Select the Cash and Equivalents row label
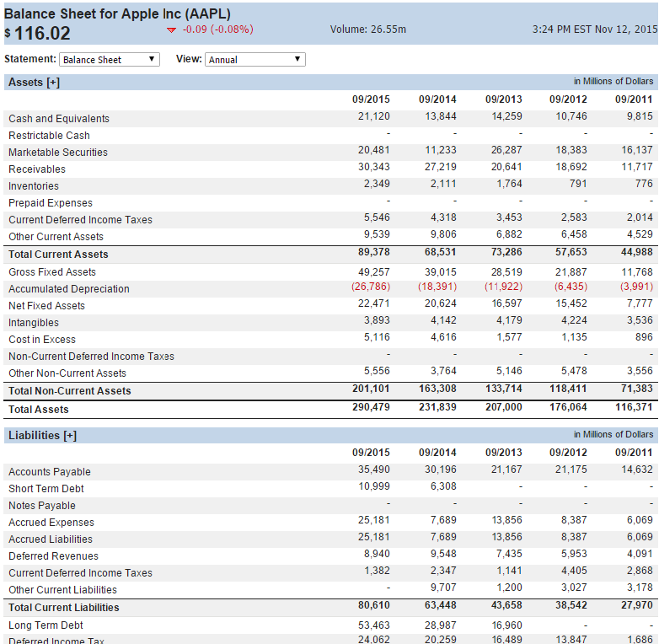The width and height of the screenshot is (659, 644). click(x=59, y=119)
